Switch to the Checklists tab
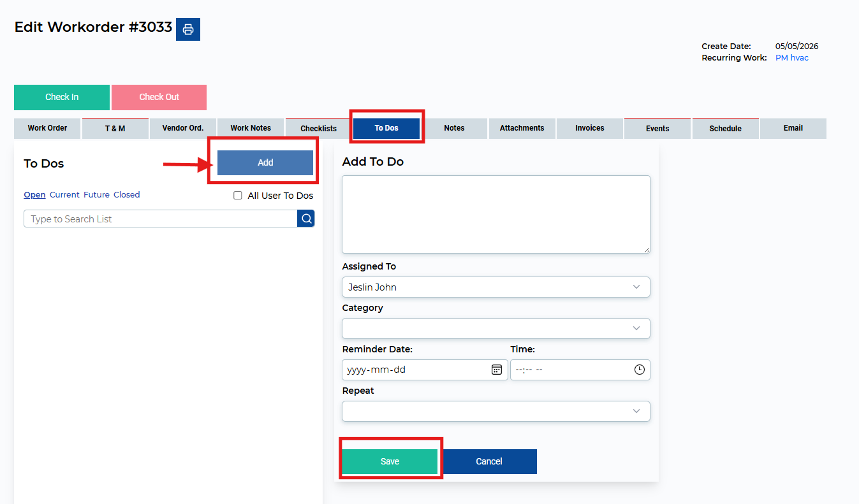 [319, 128]
